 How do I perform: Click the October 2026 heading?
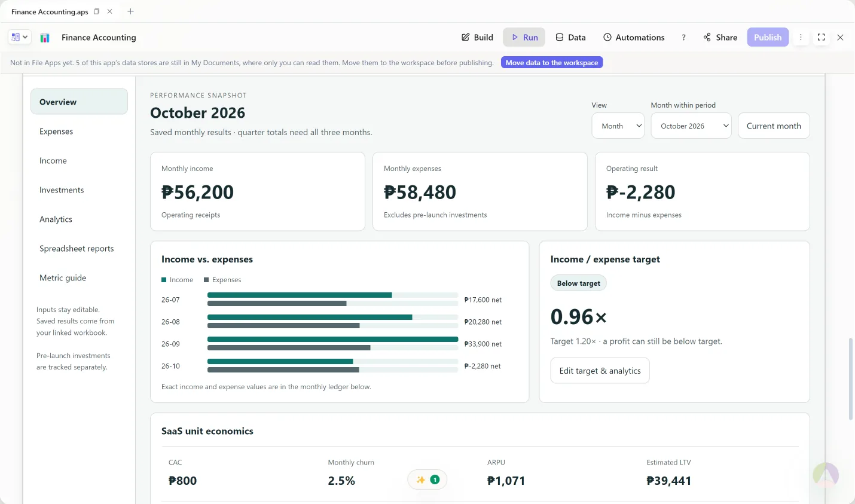(x=198, y=113)
